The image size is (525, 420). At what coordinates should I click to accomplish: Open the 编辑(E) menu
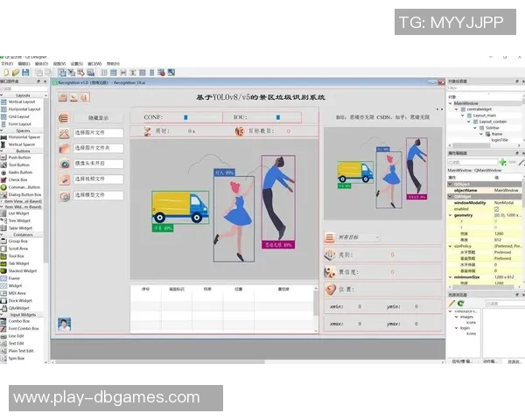(x=24, y=64)
